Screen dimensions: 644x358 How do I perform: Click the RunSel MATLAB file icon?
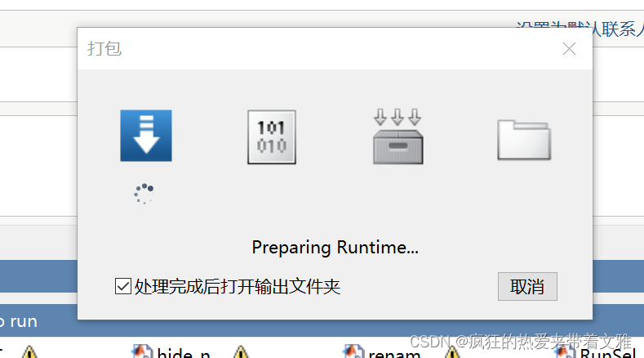point(566,352)
